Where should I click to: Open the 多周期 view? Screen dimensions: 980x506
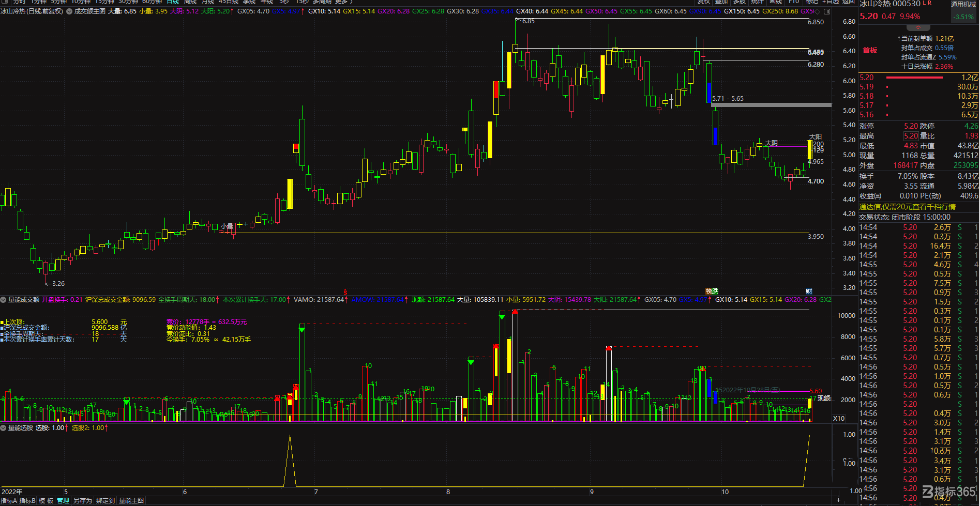(322, 2)
